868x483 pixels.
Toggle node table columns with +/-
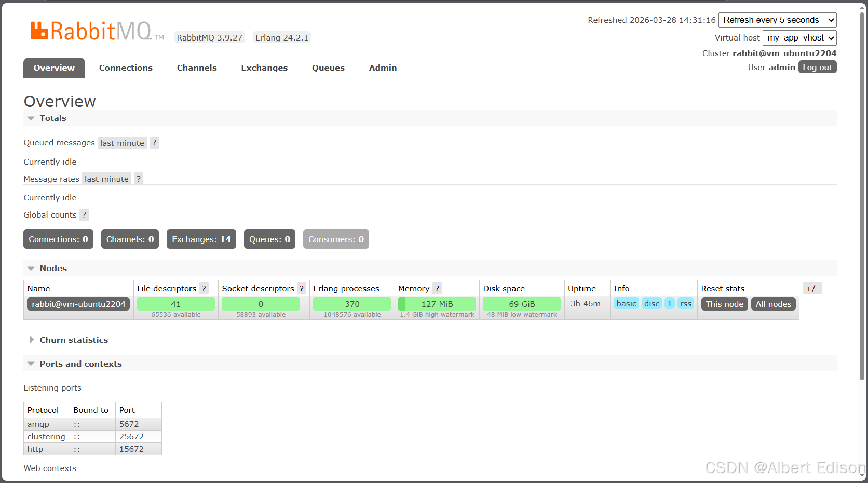coord(812,288)
